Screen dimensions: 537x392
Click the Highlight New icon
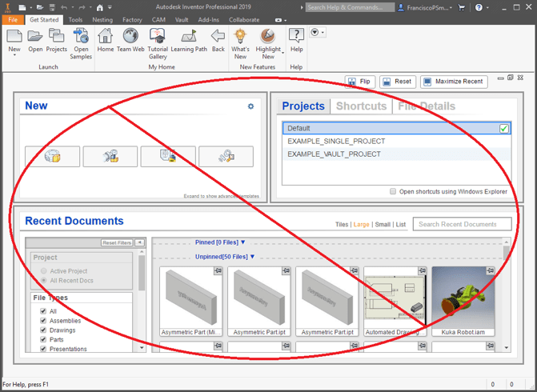click(268, 37)
